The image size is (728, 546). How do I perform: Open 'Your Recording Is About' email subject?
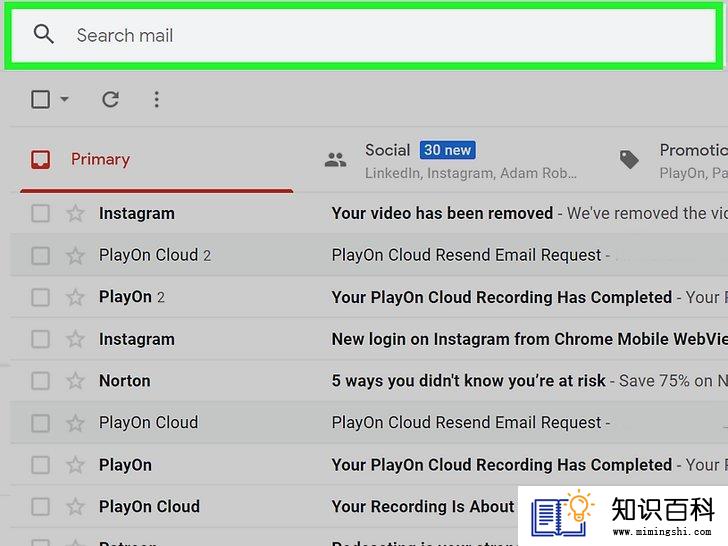point(422,507)
